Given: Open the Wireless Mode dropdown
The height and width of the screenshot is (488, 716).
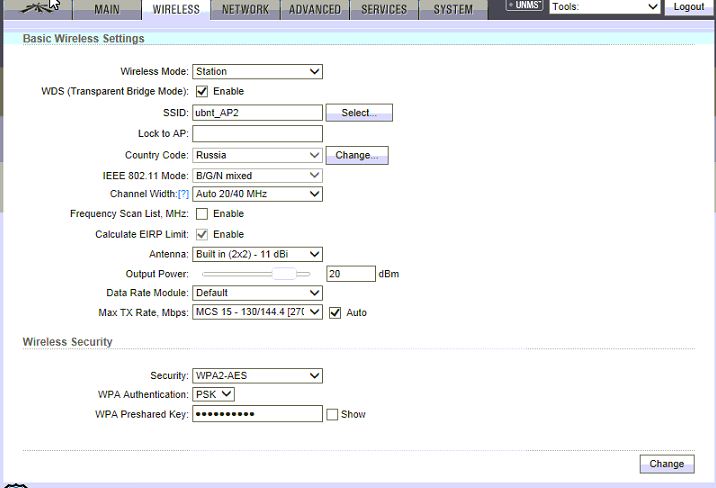Looking at the screenshot, I should tap(257, 72).
